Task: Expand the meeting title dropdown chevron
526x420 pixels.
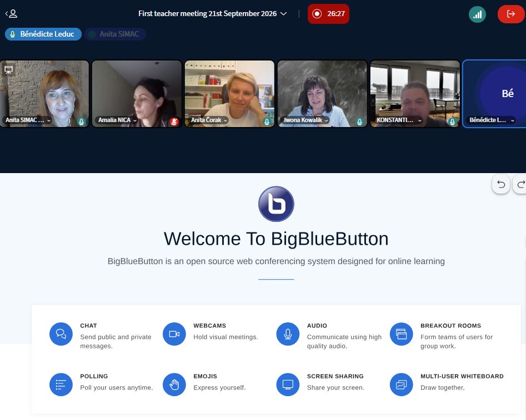Action: coord(283,14)
